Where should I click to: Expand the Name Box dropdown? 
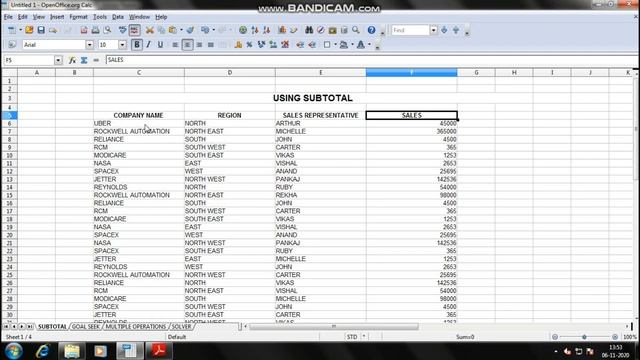coord(58,60)
